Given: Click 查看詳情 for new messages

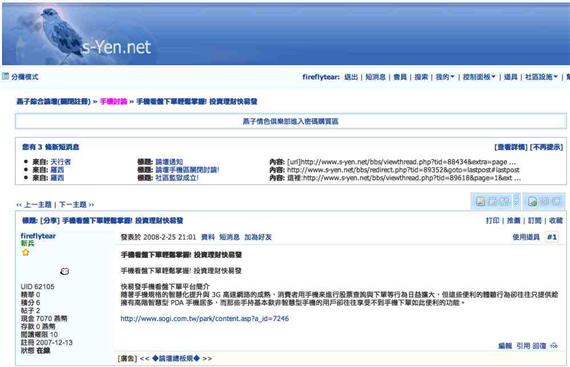Looking at the screenshot, I should click(511, 147).
